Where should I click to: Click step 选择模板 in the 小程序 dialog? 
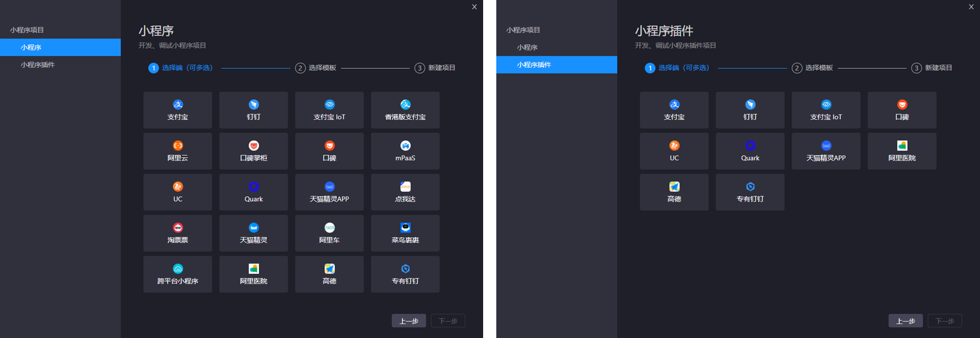pos(316,68)
